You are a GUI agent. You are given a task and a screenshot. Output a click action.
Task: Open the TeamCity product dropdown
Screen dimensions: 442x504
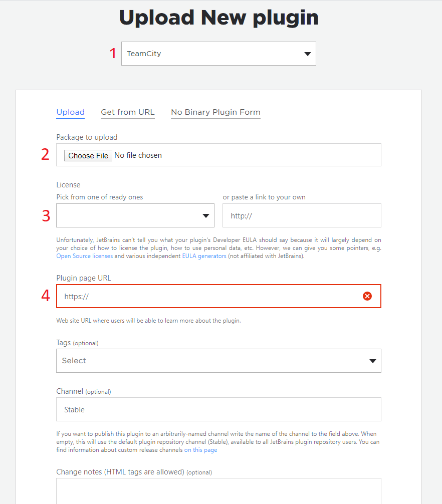[x=218, y=54]
